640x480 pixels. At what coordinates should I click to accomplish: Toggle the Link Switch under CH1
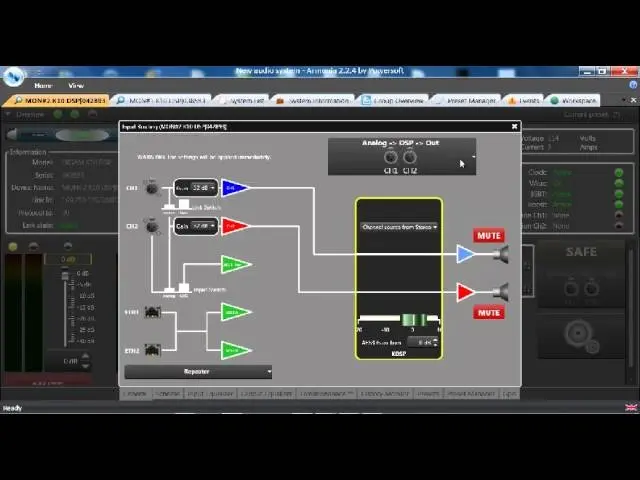pyautogui.click(x=176, y=206)
